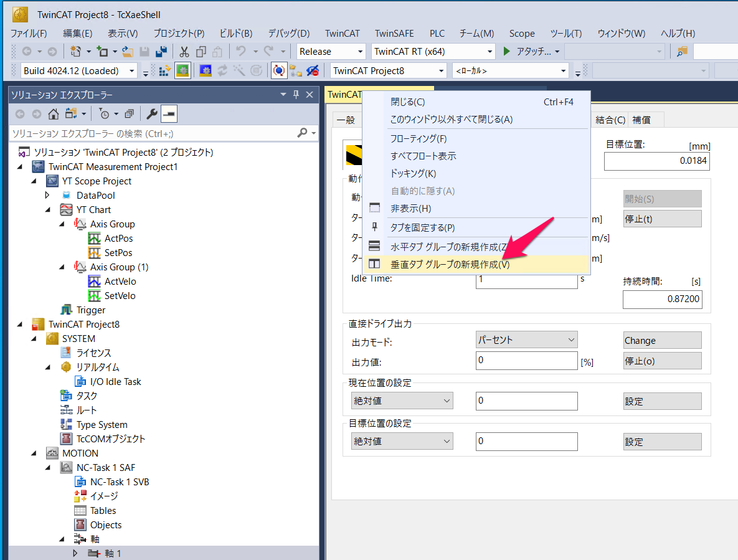The image size is (738, 560).
Task: Click the Open File folder icon
Action: click(x=128, y=51)
